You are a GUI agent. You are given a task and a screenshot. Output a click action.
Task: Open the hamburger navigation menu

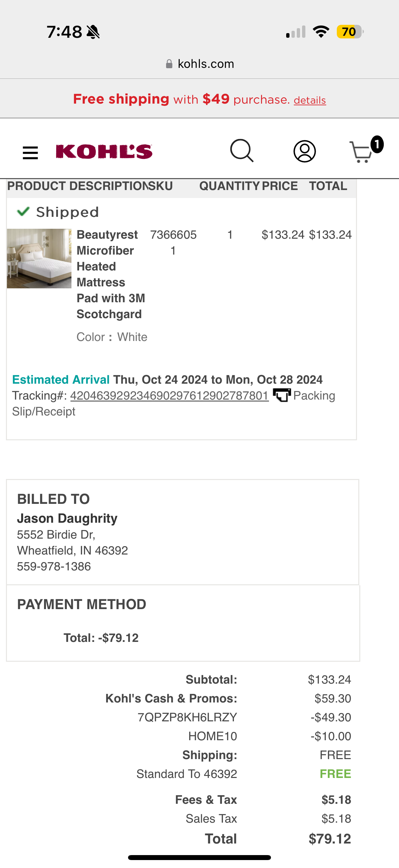coord(30,153)
